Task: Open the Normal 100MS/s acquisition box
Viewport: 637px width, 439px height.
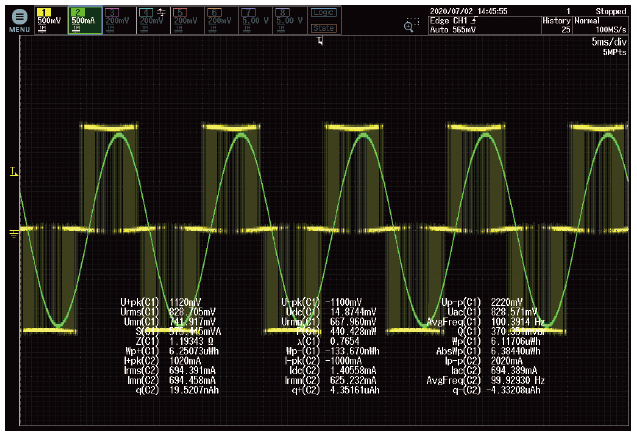Action: pyautogui.click(x=600, y=25)
